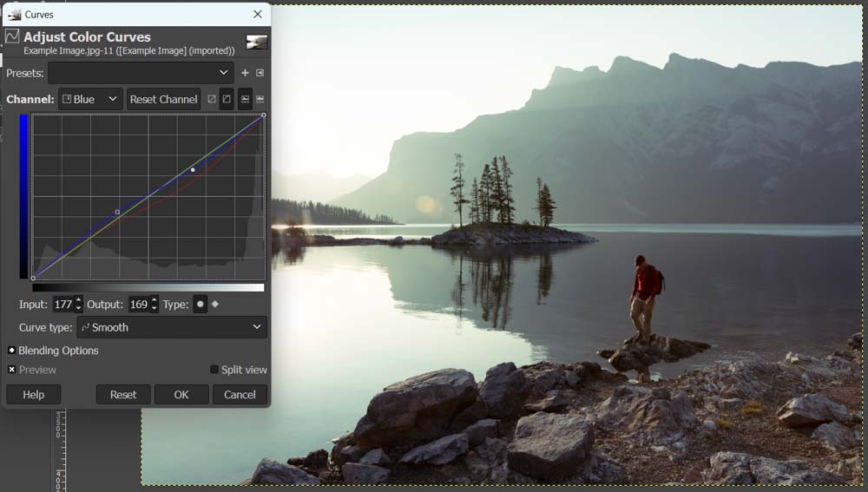Open the Channel dropdown showing Blue
Viewport: 868px width, 492px height.
point(90,99)
